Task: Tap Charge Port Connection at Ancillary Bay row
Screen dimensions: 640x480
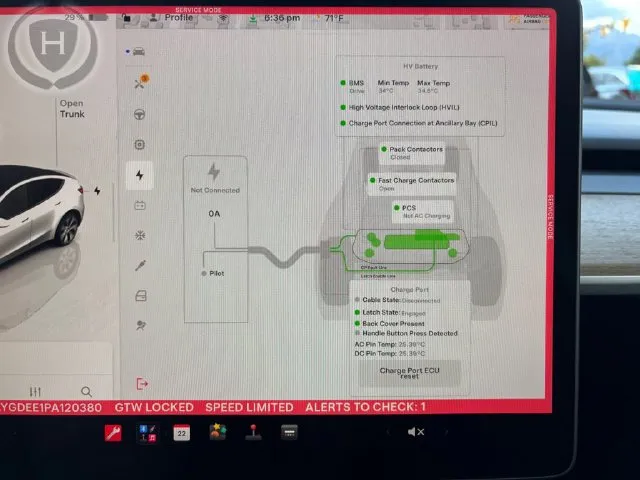Action: [419, 123]
